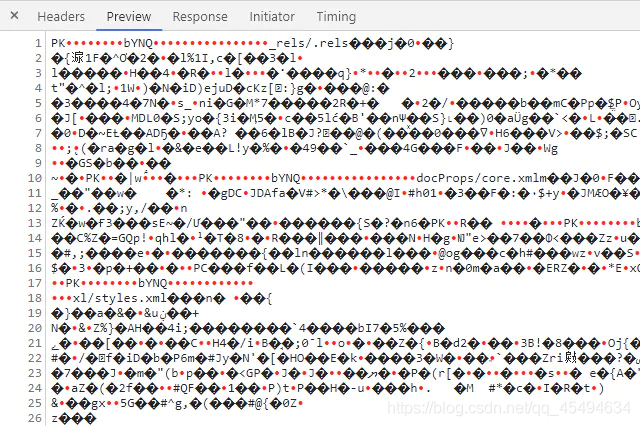Click line number 5 in the gutter

pyautogui.click(x=38, y=103)
